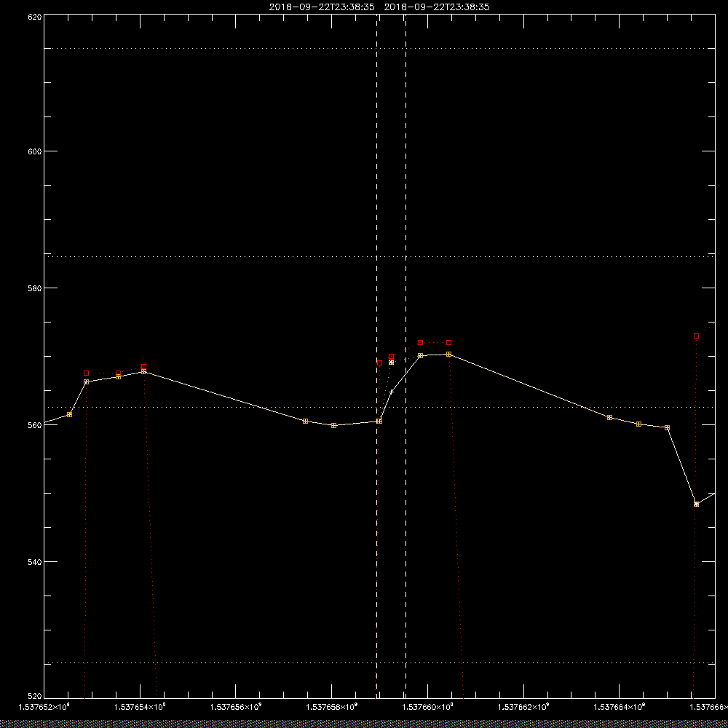Pick the lowest orange data point near 548
Screen dimensions: 728x728
pyautogui.click(x=696, y=504)
